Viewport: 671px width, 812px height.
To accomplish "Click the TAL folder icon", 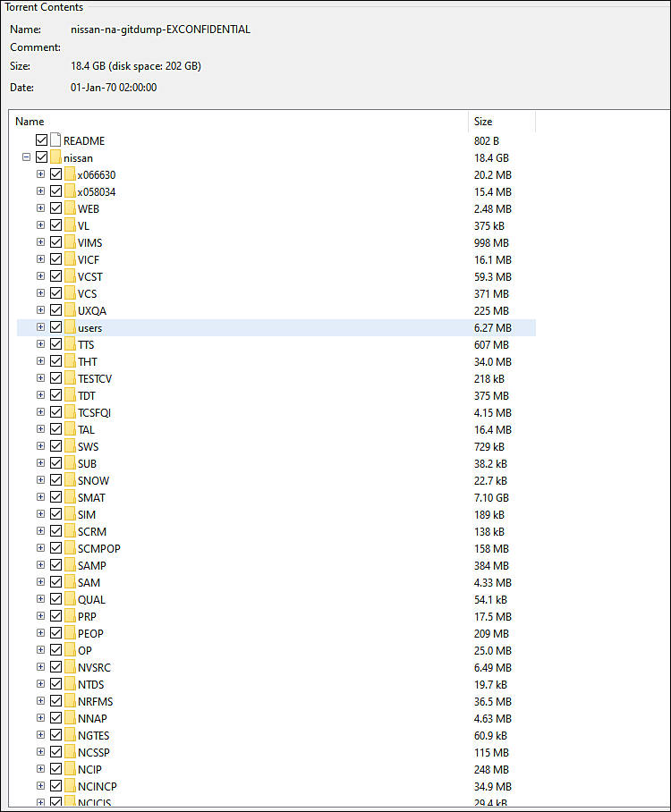I will tap(70, 428).
